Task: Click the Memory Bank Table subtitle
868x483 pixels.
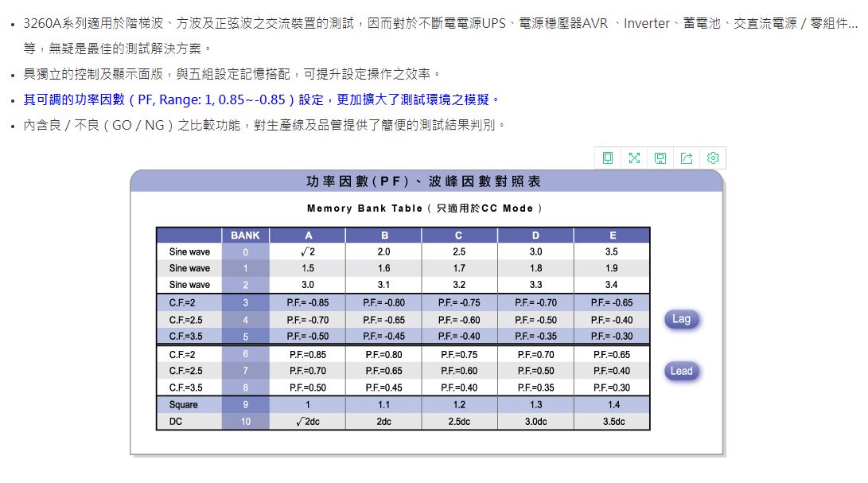Action: [424, 208]
